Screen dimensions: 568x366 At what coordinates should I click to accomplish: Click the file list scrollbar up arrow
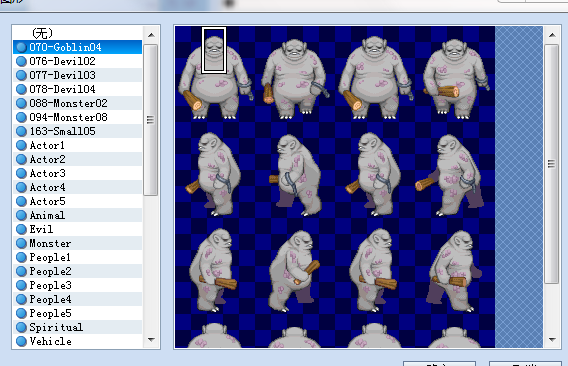pyautogui.click(x=151, y=35)
